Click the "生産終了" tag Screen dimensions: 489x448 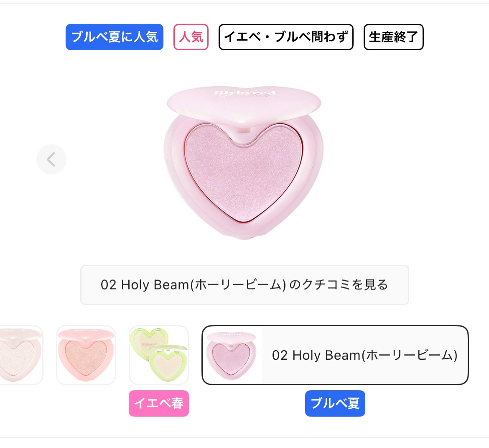(x=393, y=37)
